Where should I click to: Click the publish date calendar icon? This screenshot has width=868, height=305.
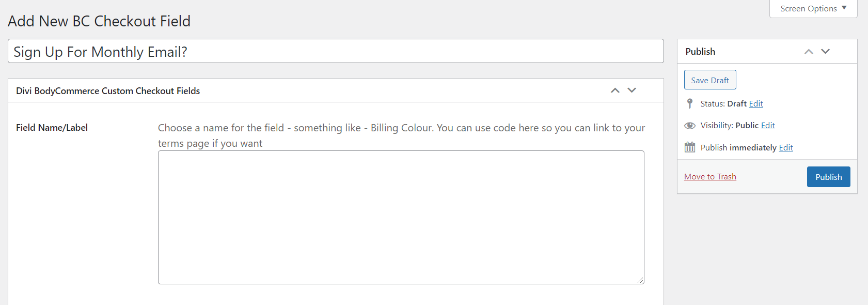[690, 147]
